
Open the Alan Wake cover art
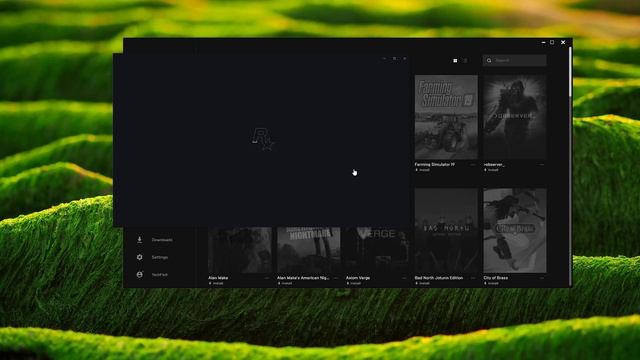240,250
